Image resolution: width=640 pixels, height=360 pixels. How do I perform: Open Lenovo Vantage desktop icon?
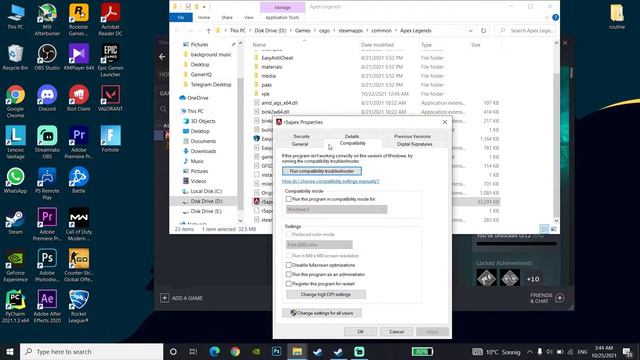(x=16, y=142)
